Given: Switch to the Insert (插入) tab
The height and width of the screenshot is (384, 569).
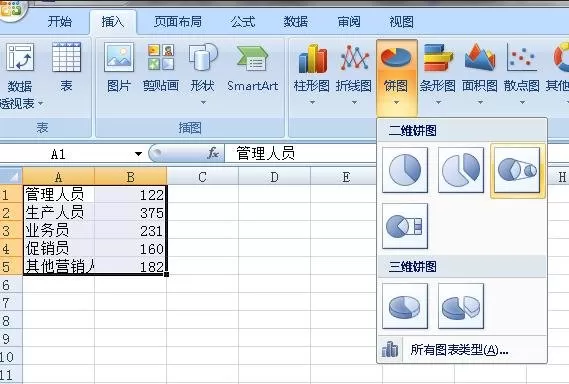Looking at the screenshot, I should coord(113,22).
